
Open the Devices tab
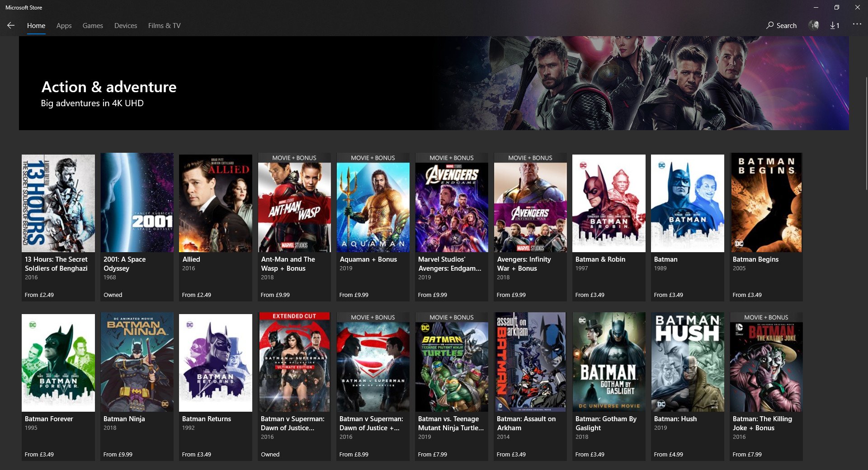125,26
